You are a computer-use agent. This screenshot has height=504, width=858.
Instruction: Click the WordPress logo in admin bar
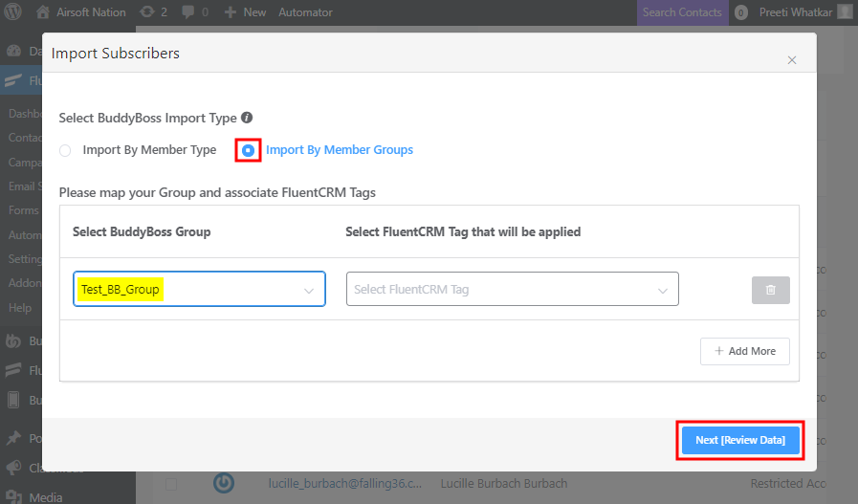[14, 12]
